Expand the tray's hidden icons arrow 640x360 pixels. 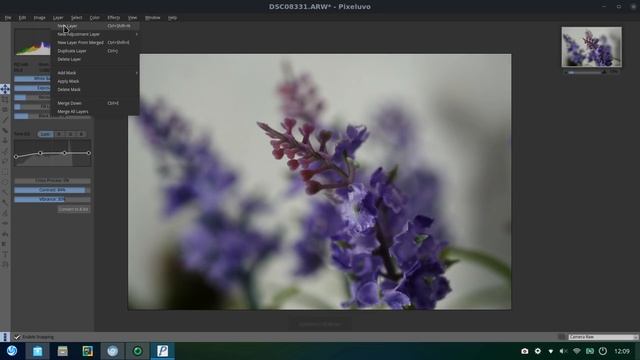[x=551, y=351]
